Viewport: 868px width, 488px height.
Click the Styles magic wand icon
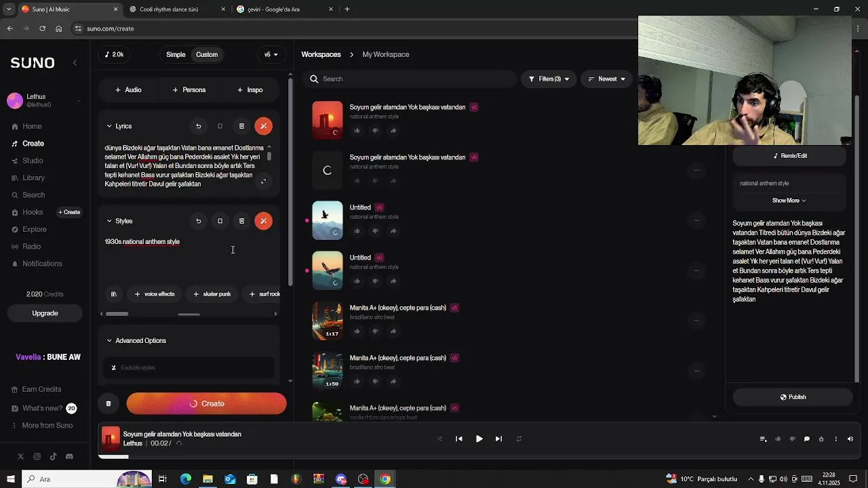[x=264, y=221]
